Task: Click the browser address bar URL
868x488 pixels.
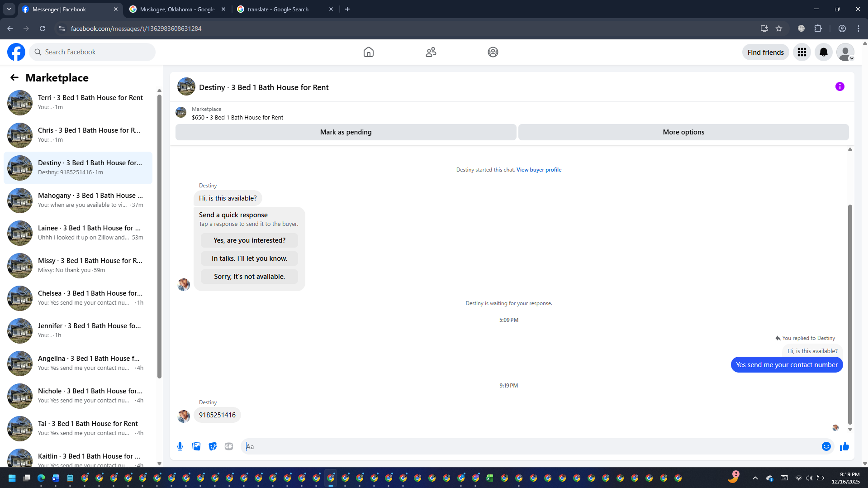Action: click(x=136, y=29)
